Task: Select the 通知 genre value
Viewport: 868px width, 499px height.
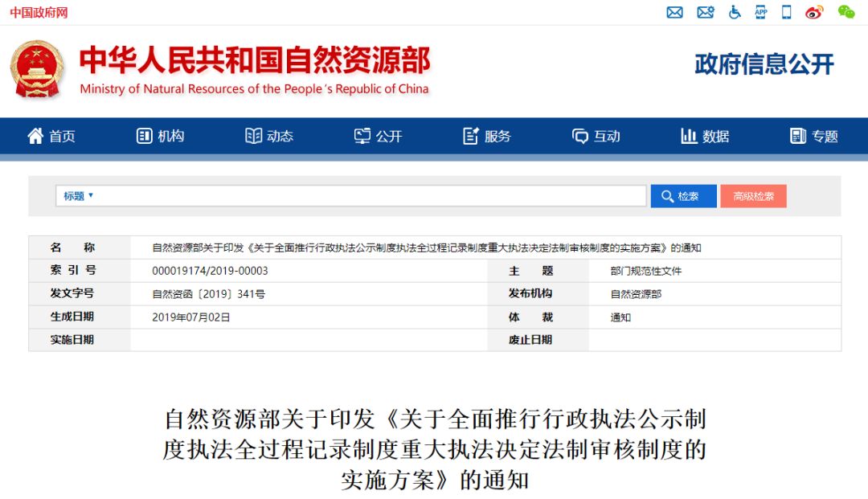Action: (x=620, y=317)
